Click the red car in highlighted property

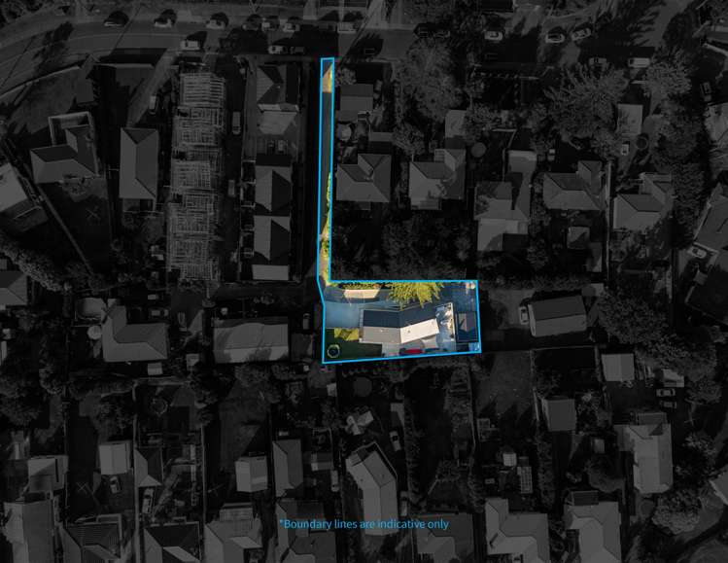coord(409,349)
